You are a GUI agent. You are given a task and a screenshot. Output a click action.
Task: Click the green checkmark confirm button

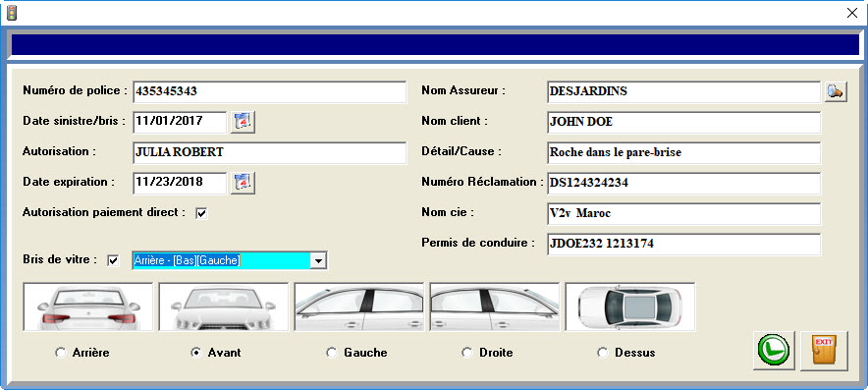click(774, 351)
